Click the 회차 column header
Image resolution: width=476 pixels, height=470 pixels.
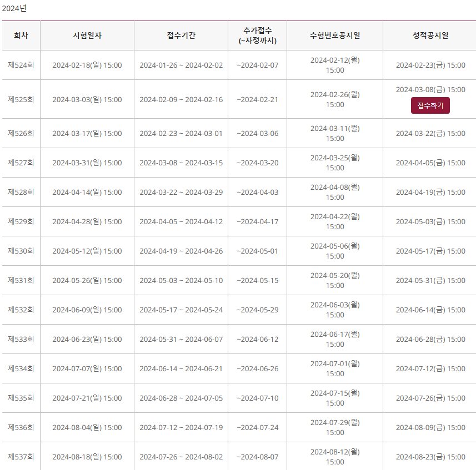point(21,36)
